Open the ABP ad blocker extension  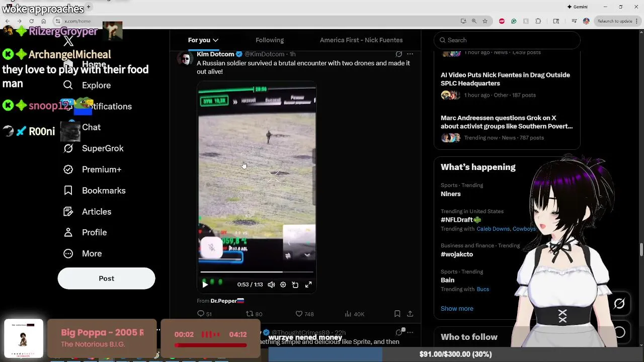502,21
